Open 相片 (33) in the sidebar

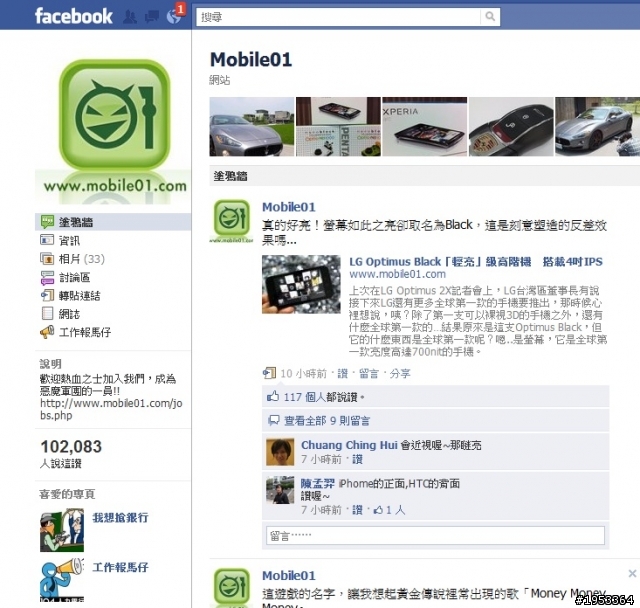(x=82, y=259)
